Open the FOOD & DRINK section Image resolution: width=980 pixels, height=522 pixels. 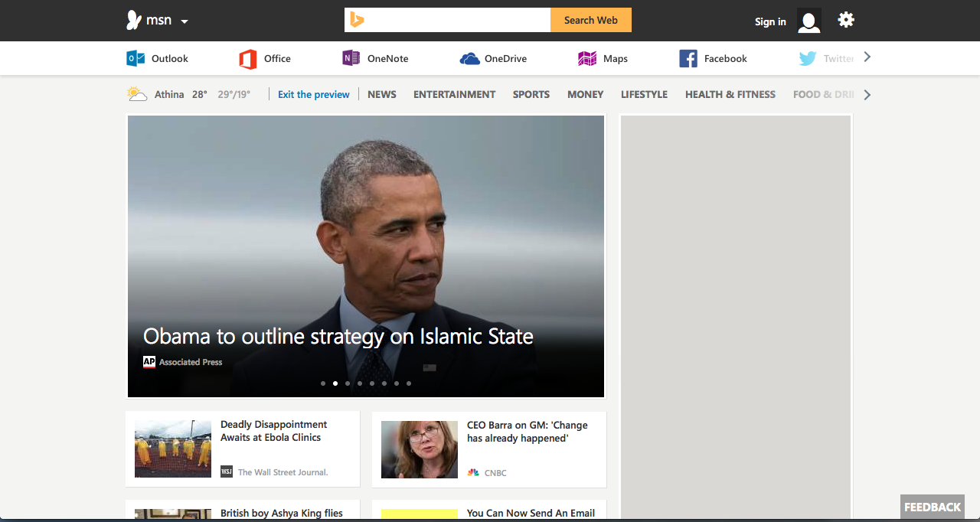(x=824, y=94)
